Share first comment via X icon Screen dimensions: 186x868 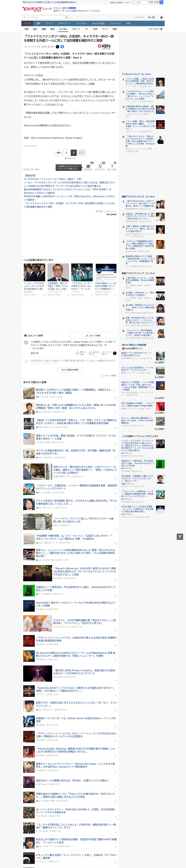click(114, 353)
